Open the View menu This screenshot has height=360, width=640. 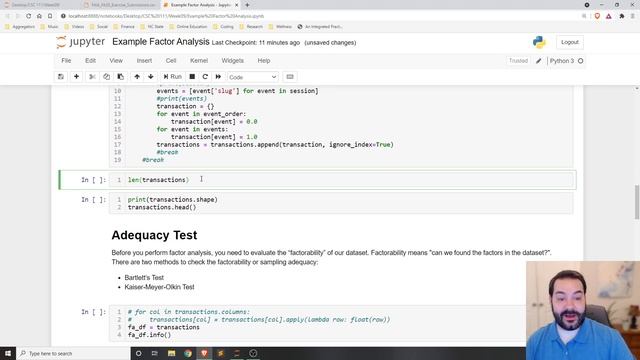point(116,60)
